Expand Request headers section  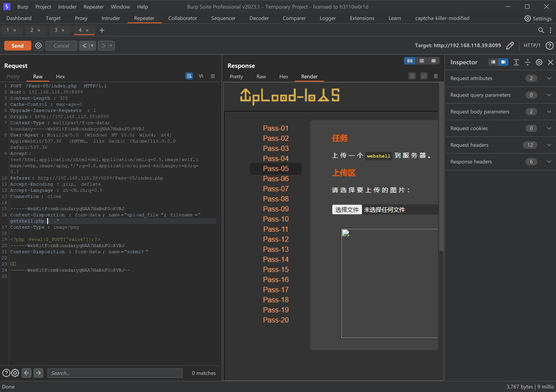549,145
